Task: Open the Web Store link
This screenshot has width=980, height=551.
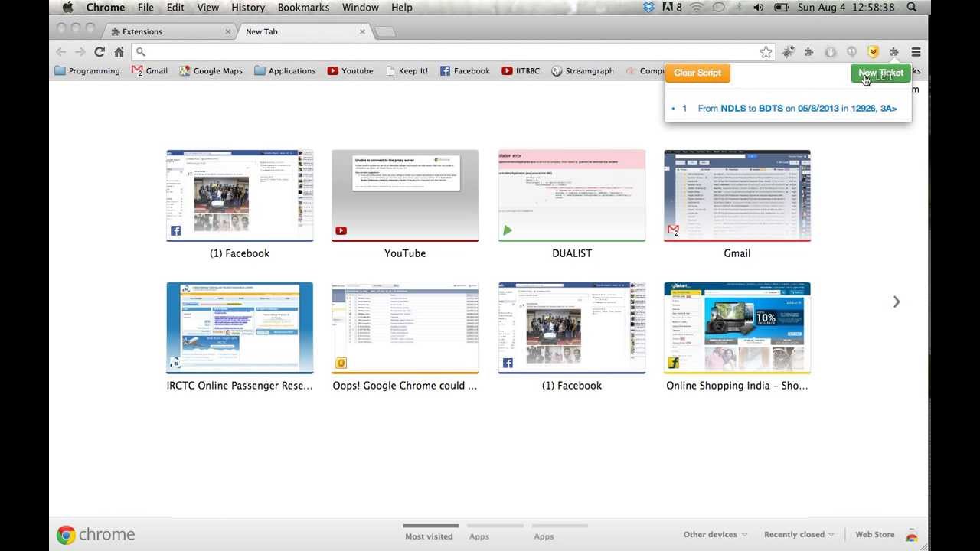Action: click(875, 535)
